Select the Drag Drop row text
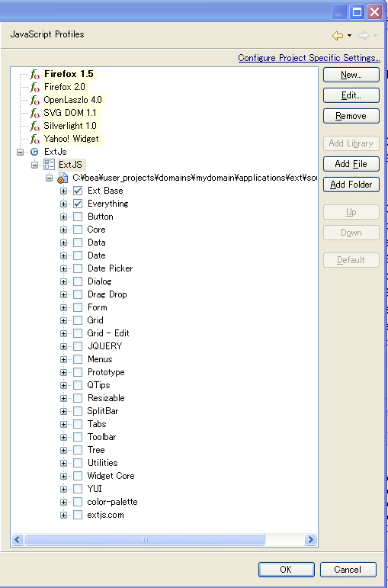Viewport: 388px width, 588px height. tap(107, 294)
